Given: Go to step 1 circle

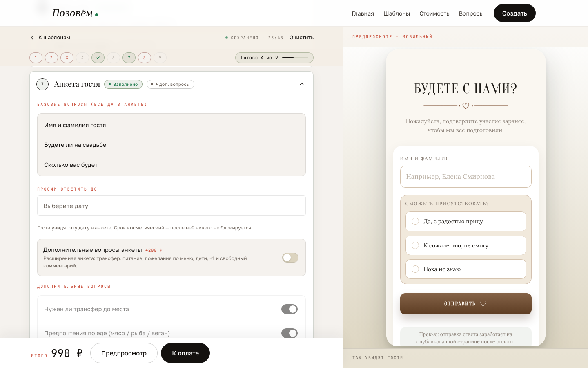Looking at the screenshot, I should (x=36, y=58).
